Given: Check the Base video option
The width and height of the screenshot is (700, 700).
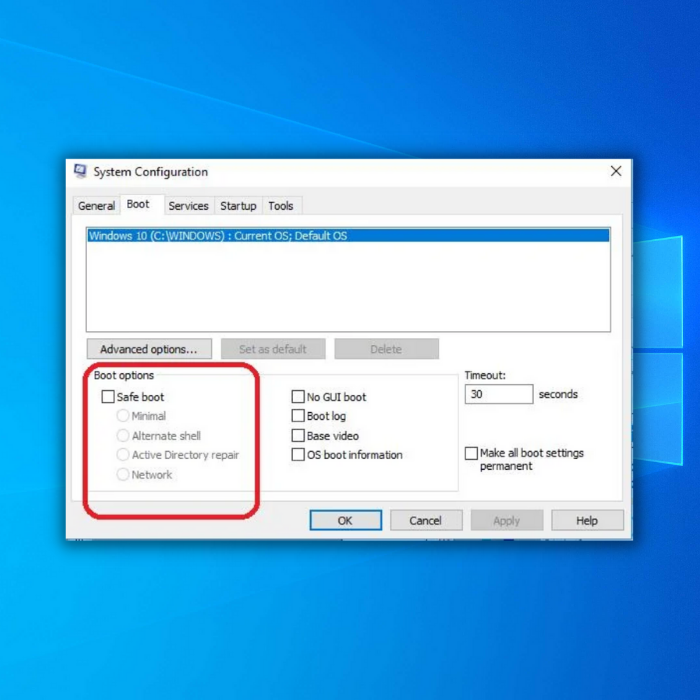Looking at the screenshot, I should 298,435.
